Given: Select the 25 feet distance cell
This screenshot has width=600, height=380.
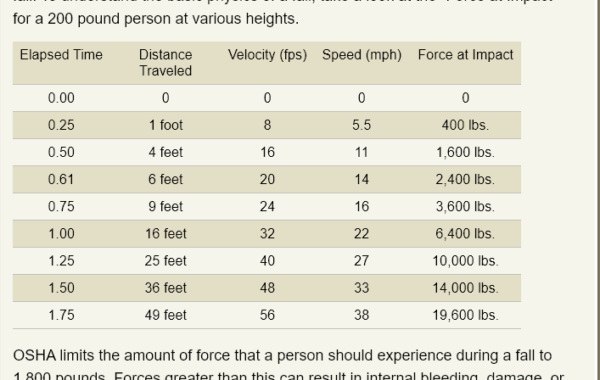Looking at the screenshot, I should click(x=165, y=261).
